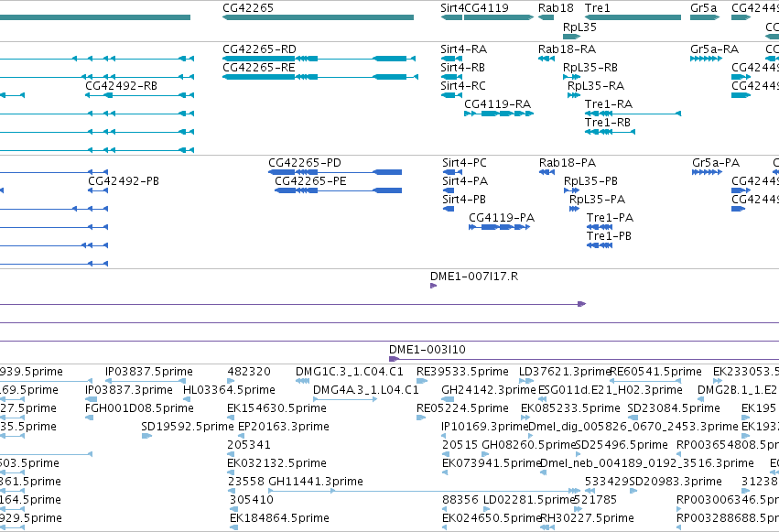Viewport: 779px width, 532px height.
Task: Select the FGH001D08.5prime EST label
Action: tap(140, 408)
